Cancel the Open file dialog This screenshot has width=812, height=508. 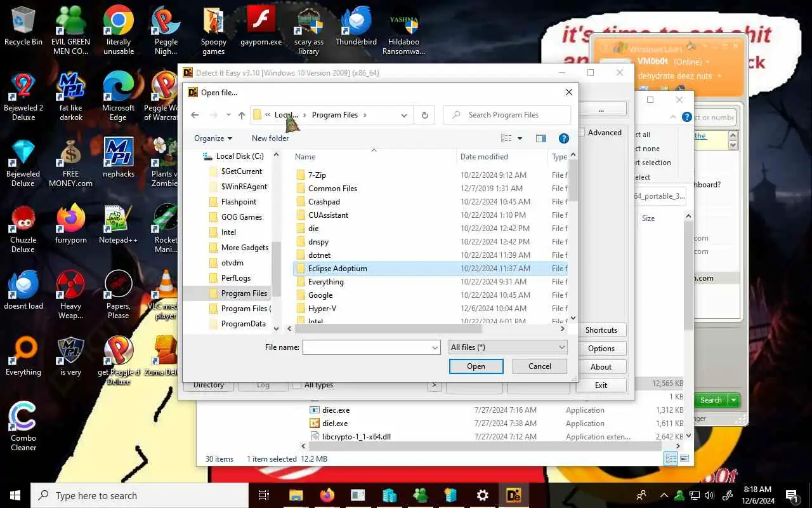[540, 366]
